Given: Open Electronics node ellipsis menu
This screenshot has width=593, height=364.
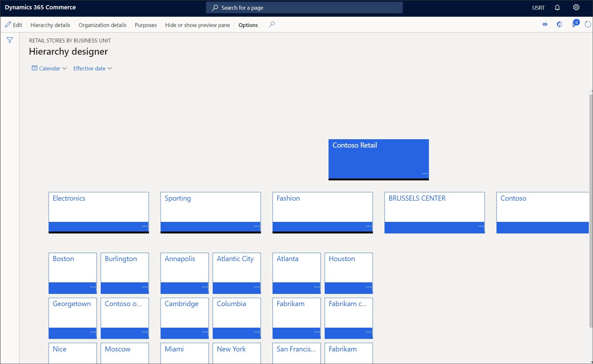Looking at the screenshot, I should pos(145,226).
